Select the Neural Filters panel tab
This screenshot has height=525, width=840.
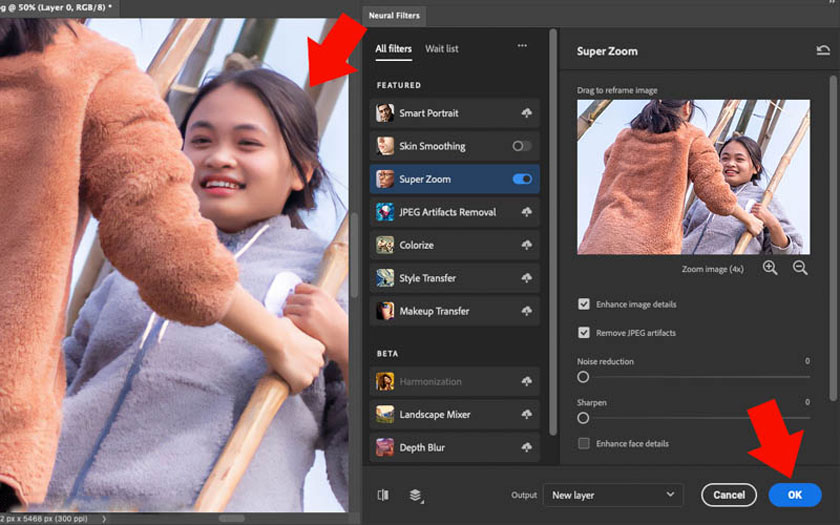coord(394,16)
